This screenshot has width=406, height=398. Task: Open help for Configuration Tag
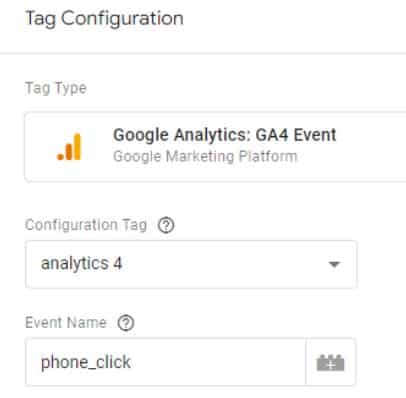(166, 225)
